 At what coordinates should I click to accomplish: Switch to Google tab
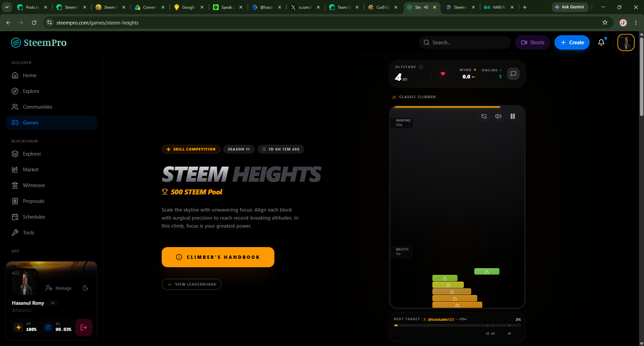(189, 7)
